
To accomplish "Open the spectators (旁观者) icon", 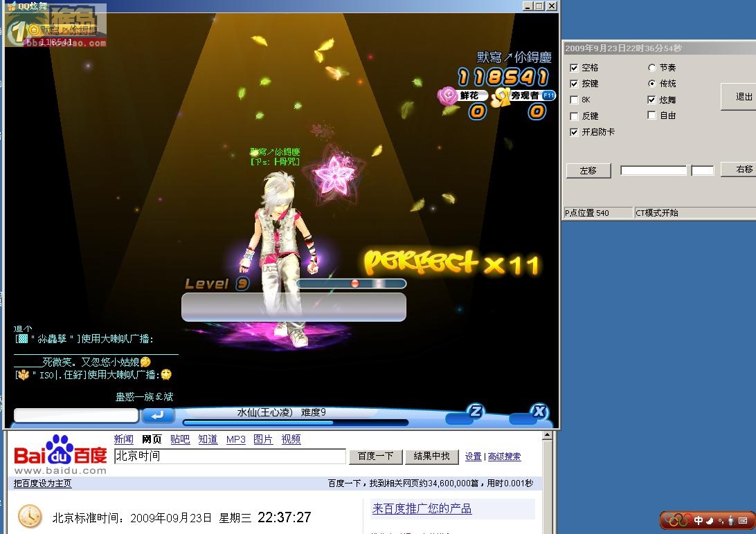I will [500, 98].
